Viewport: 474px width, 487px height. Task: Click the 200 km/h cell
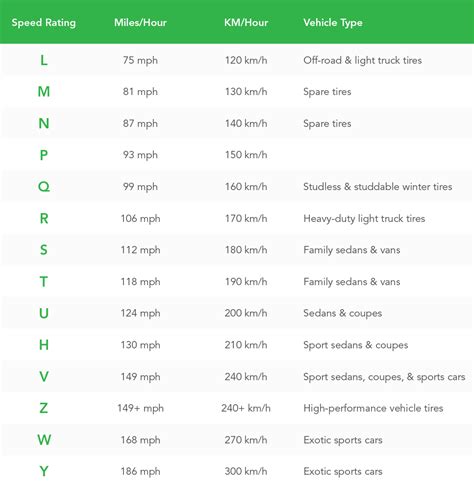pos(246,313)
